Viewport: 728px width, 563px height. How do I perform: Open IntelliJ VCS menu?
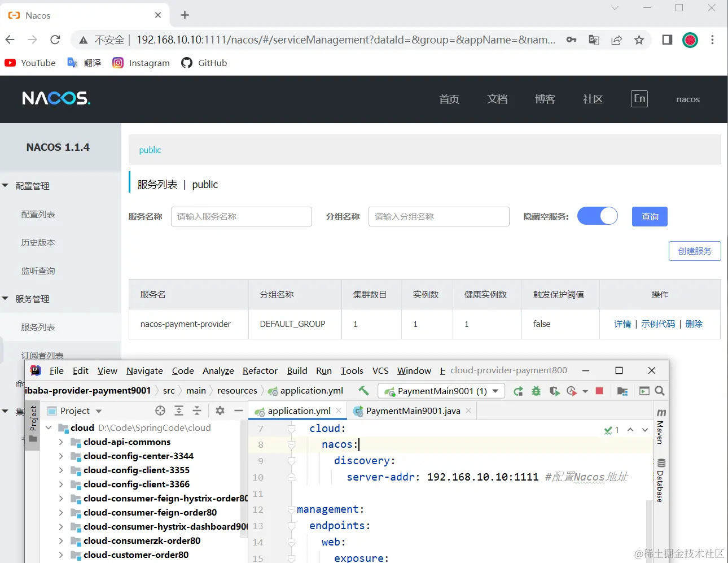(x=380, y=370)
